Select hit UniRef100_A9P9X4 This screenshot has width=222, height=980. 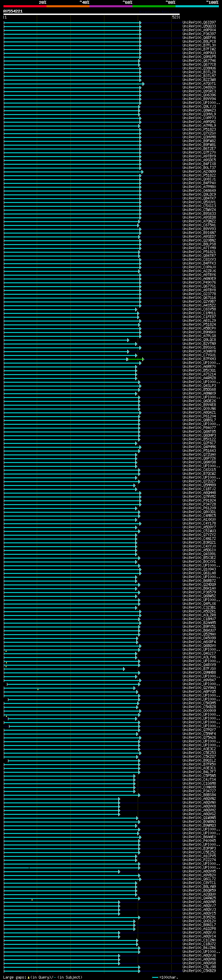pyautogui.click(x=199, y=30)
